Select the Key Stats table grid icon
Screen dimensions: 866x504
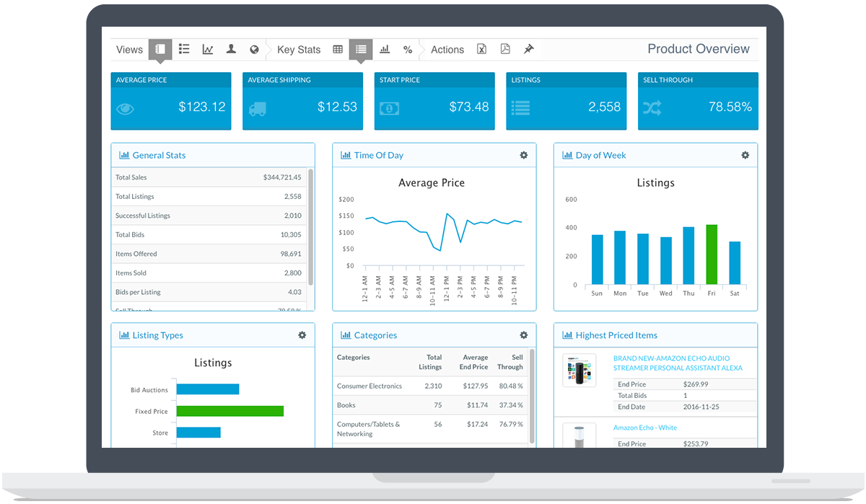[x=338, y=49]
